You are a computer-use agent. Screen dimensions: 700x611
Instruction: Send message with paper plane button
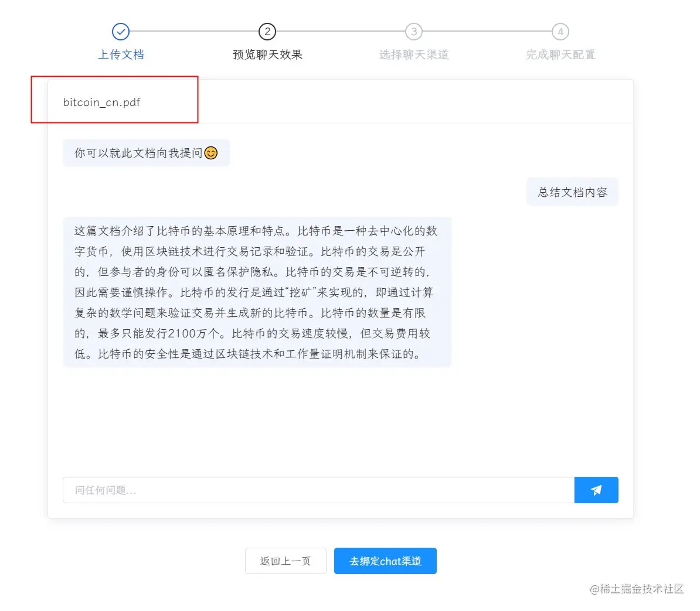coord(596,490)
